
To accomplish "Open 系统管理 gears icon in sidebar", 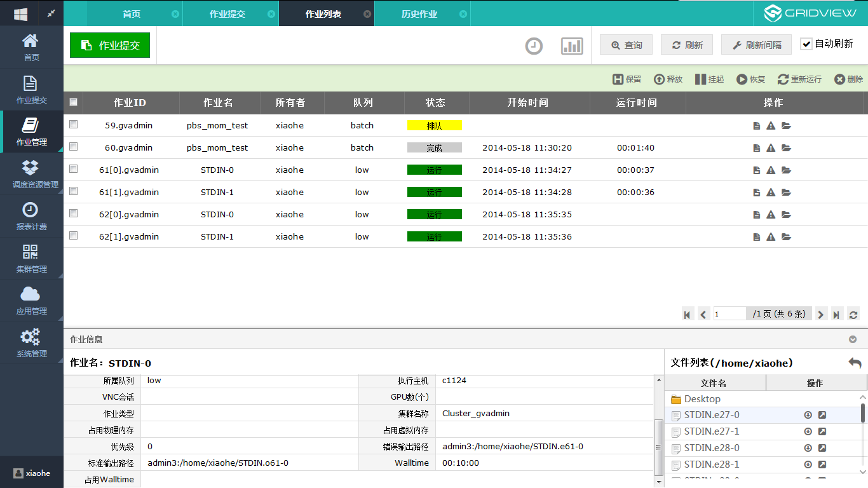I will (31, 336).
